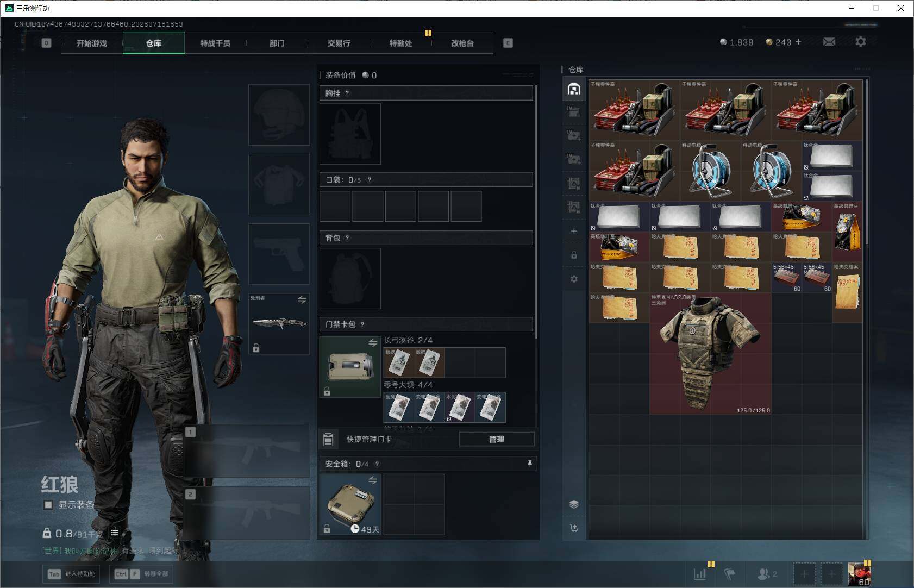Switch to the 特战干员 tab
Image resolution: width=914 pixels, height=588 pixels.
(x=215, y=43)
